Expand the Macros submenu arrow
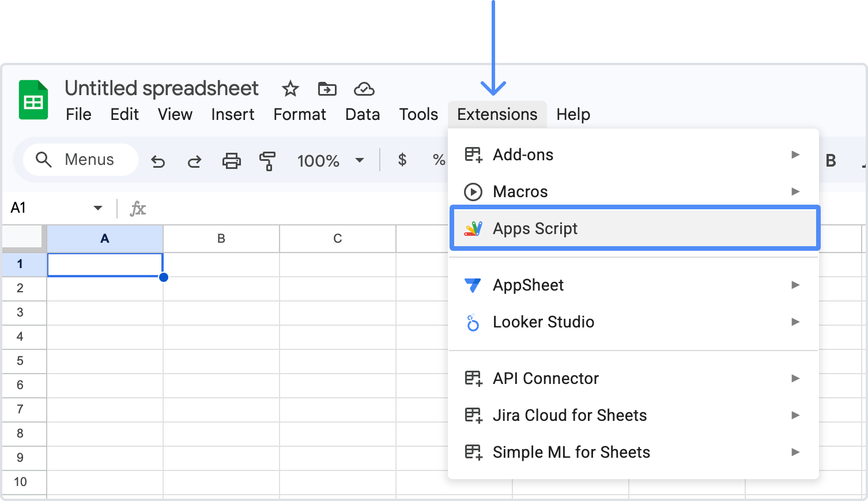 [x=795, y=191]
